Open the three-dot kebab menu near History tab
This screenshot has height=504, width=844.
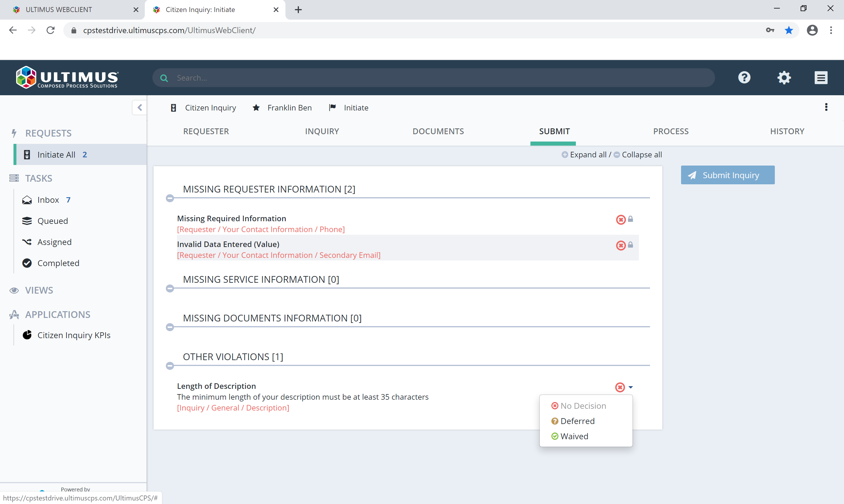point(826,107)
